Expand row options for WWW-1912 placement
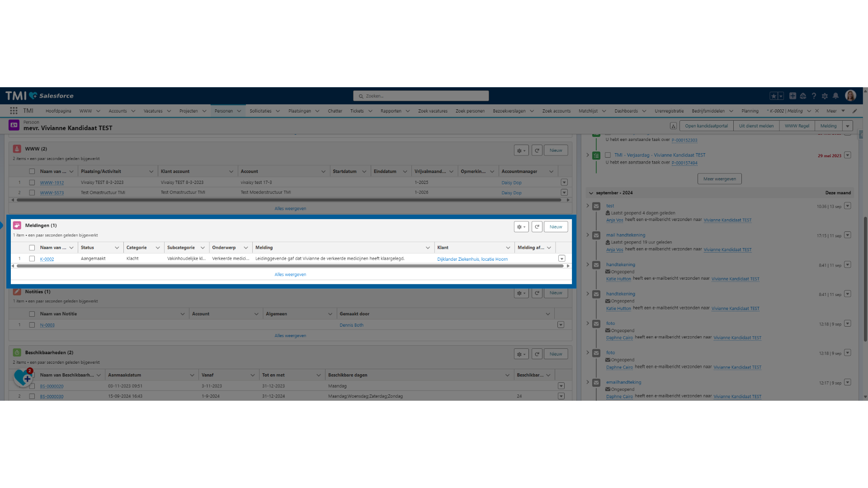 564,183
